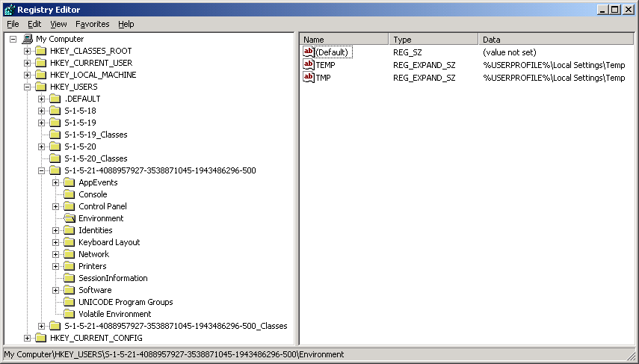Click the Network folder icon
Screen dimensions: 639x364
click(x=70, y=254)
